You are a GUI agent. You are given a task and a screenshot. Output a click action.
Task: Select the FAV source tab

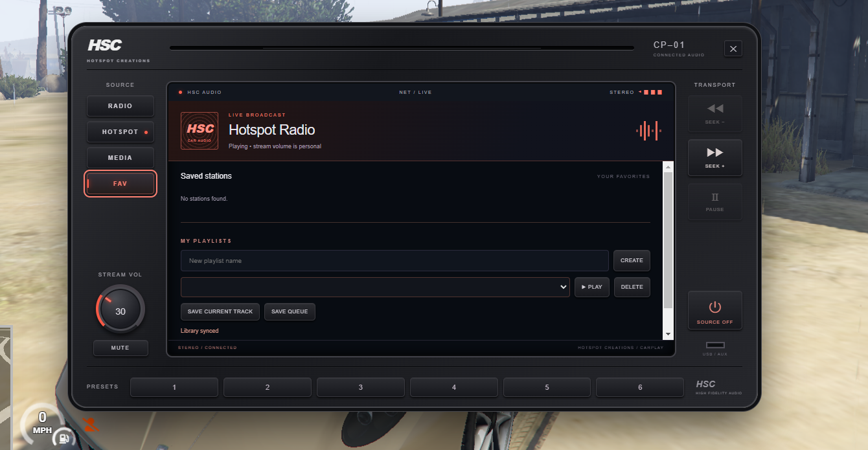pyautogui.click(x=120, y=183)
